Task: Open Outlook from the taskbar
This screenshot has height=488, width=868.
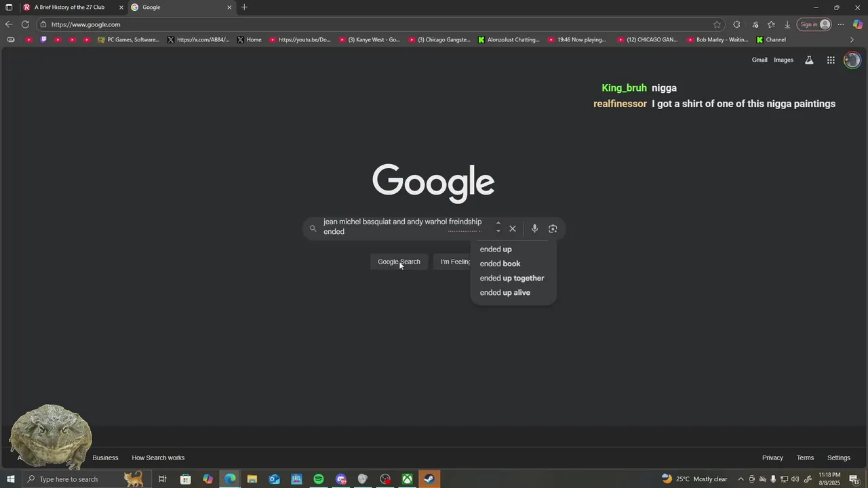Action: 275,479
